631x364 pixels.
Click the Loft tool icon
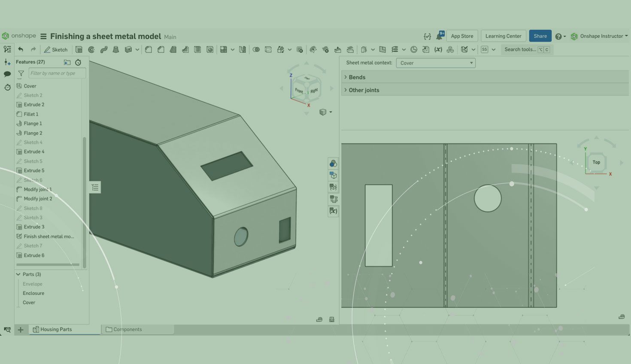(x=115, y=50)
